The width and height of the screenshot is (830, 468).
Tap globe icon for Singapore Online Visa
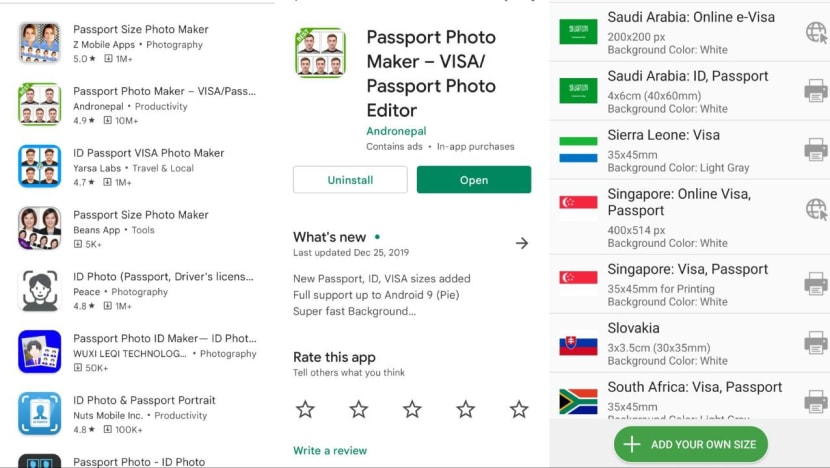point(815,209)
